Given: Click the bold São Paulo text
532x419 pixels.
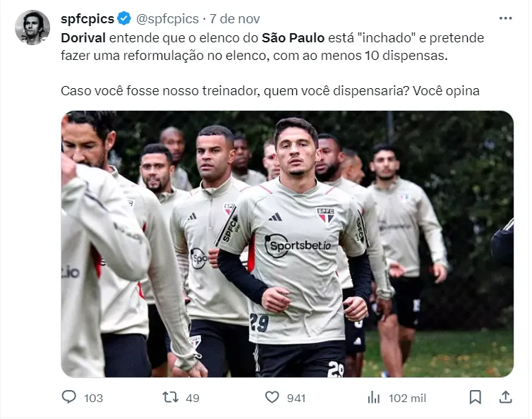Looking at the screenshot, I should point(293,38).
